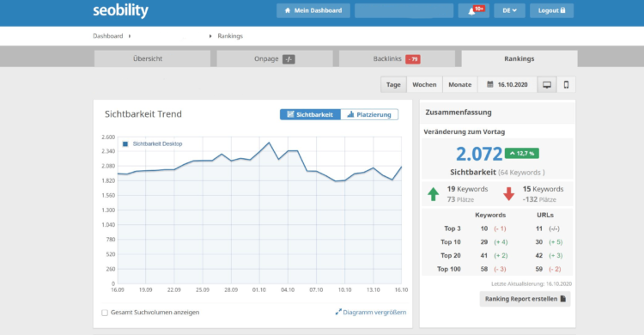Open Mein Dashboard

click(313, 10)
